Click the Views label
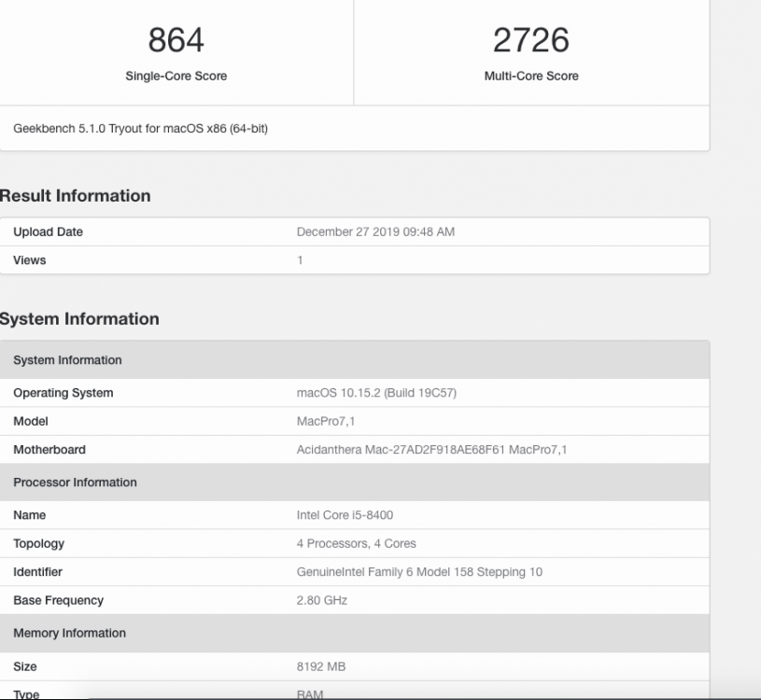The width and height of the screenshot is (761, 700). click(30, 260)
